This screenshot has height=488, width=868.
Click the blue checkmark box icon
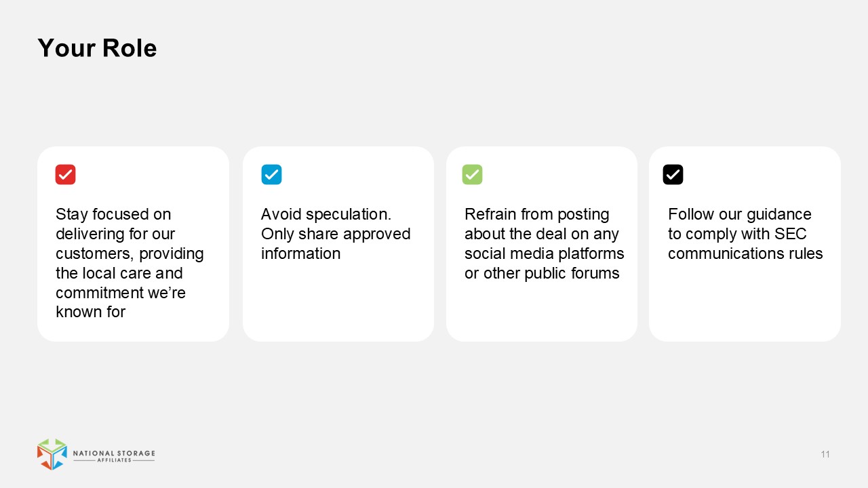coord(271,175)
